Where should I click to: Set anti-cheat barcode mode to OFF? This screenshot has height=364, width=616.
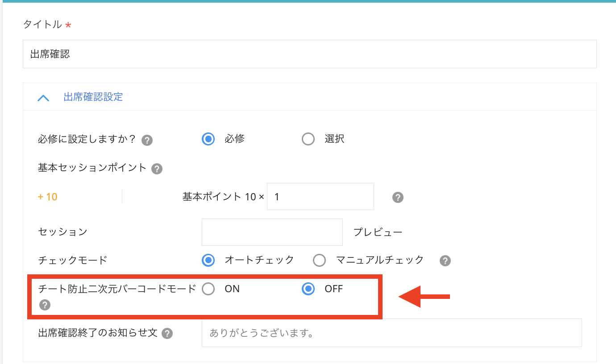308,289
